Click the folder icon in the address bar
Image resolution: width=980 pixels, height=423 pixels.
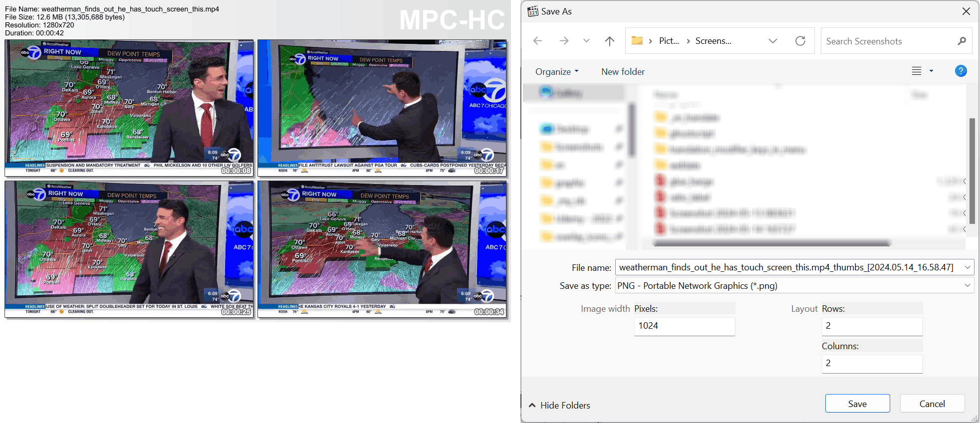(x=637, y=40)
